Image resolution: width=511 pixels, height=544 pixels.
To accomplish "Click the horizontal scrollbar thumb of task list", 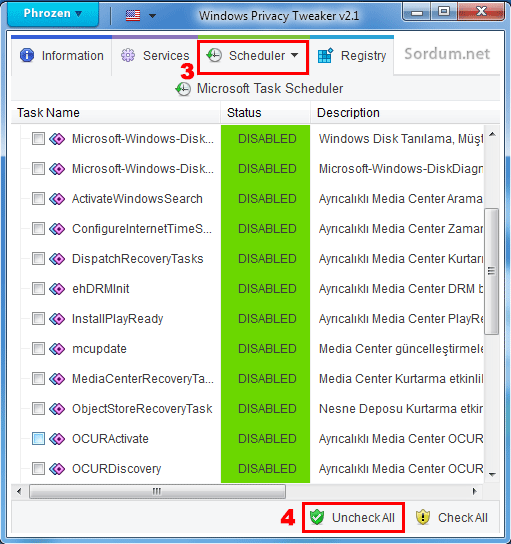I will tap(157, 491).
